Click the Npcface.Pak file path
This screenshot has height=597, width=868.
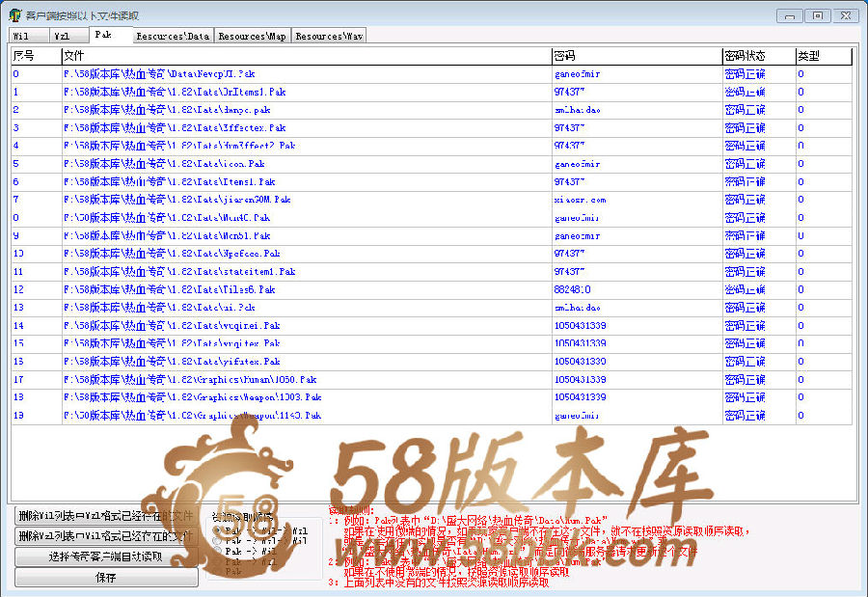tap(172, 253)
